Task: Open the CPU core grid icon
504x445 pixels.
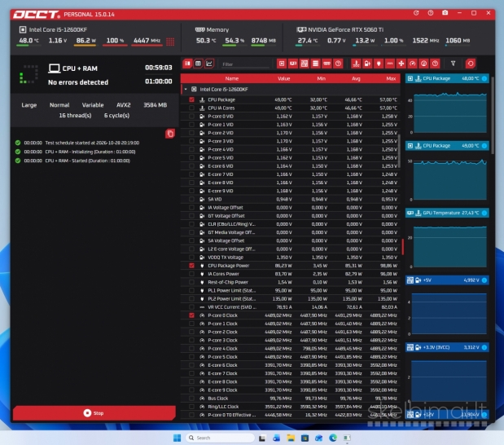Action: coord(170,42)
